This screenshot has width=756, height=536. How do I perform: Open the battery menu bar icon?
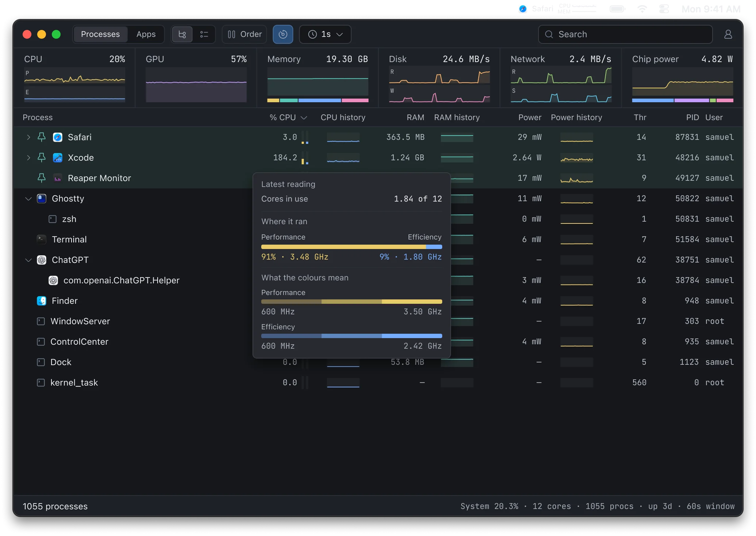pyautogui.click(x=617, y=9)
